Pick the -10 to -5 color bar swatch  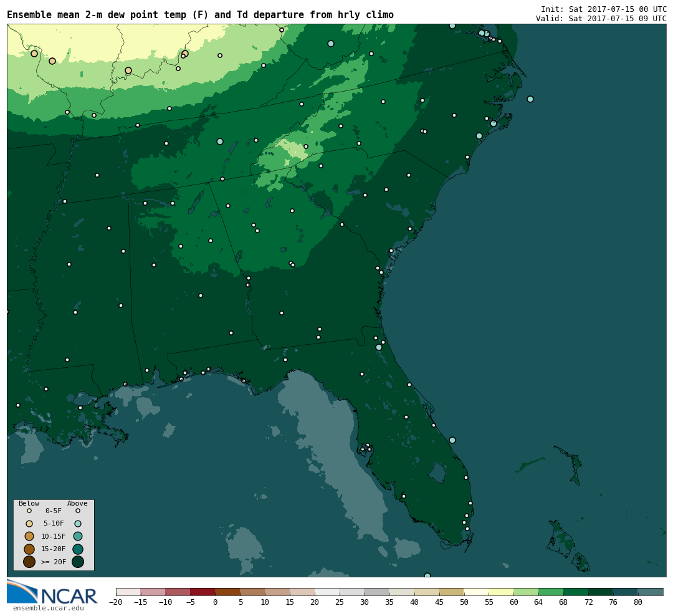pyautogui.click(x=178, y=592)
